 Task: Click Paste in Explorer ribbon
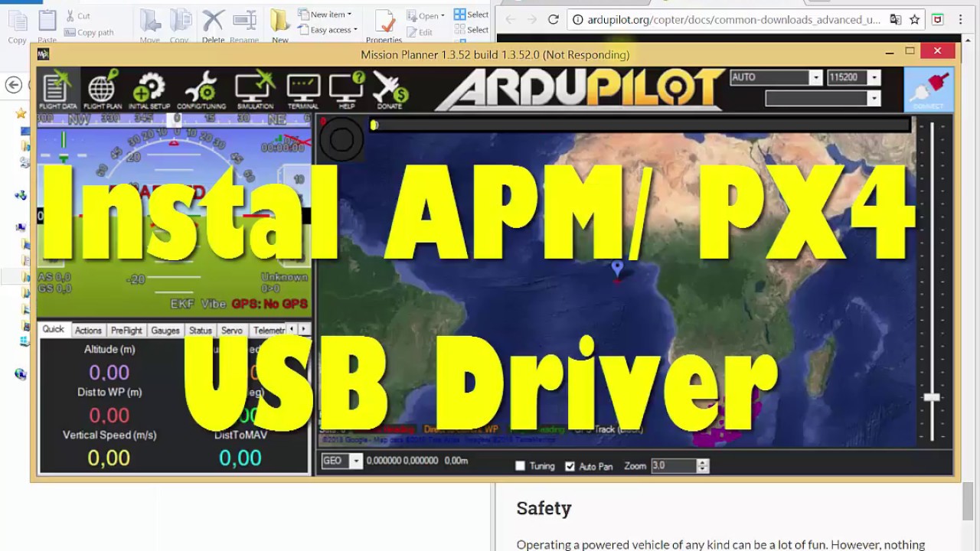tap(47, 25)
